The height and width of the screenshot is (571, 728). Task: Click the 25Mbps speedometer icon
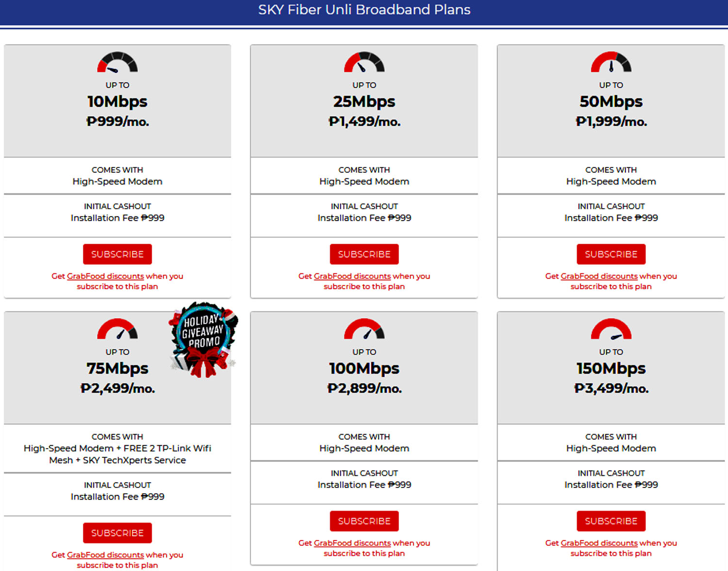point(364,63)
